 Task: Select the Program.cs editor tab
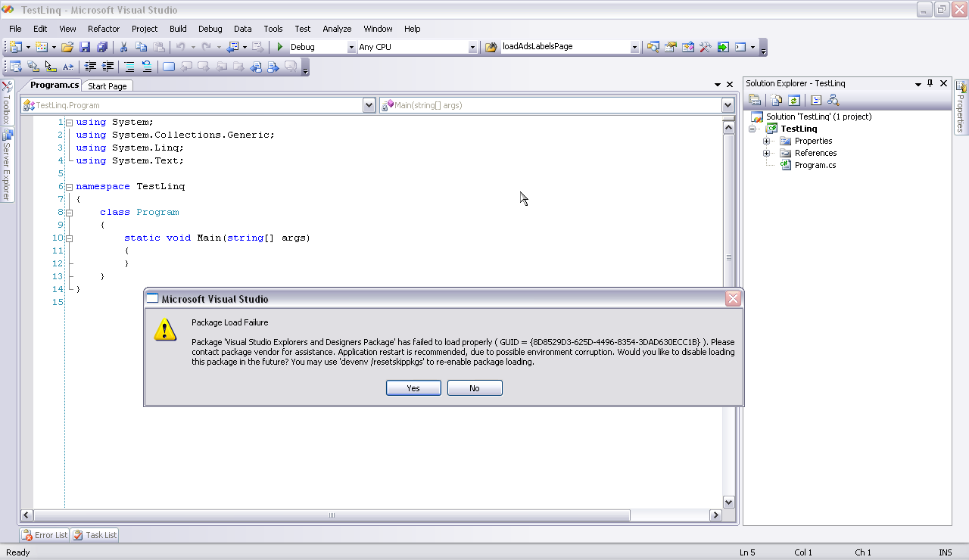[x=55, y=86]
